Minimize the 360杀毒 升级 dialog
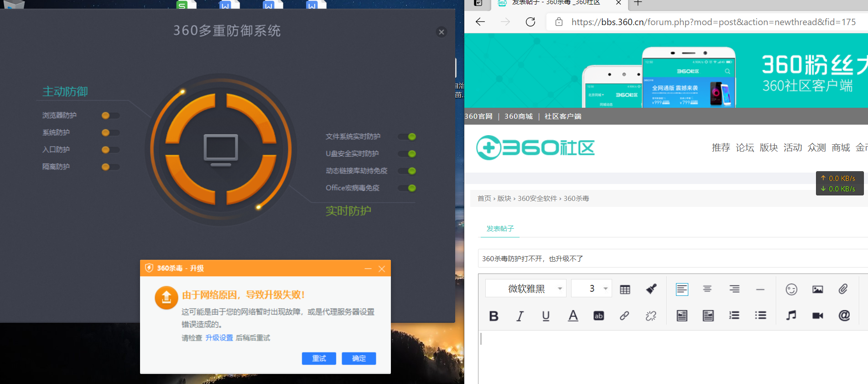Viewport: 868px width, 384px height. click(x=368, y=268)
